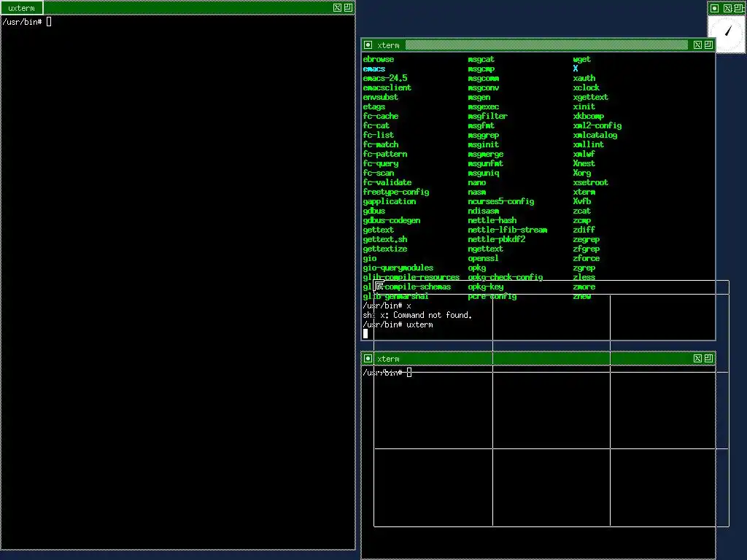Click the gettext.sh entry
747x560 pixels.
tap(385, 239)
